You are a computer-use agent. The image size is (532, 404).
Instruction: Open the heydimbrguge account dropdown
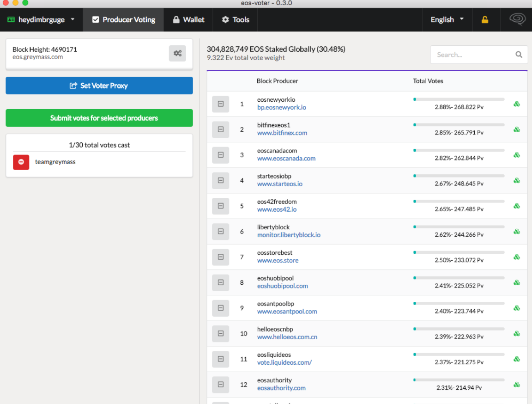pyautogui.click(x=42, y=20)
